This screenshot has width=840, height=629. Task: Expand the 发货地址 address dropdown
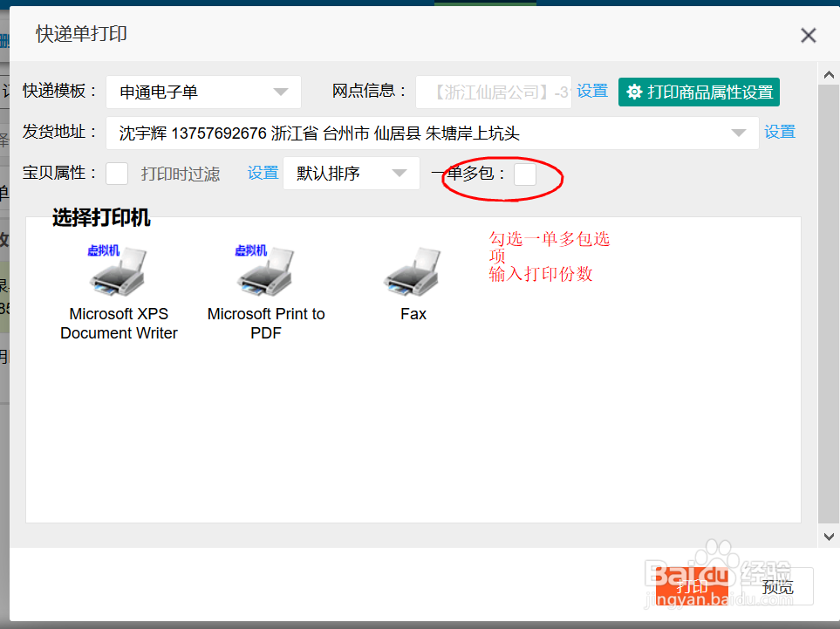433,133
